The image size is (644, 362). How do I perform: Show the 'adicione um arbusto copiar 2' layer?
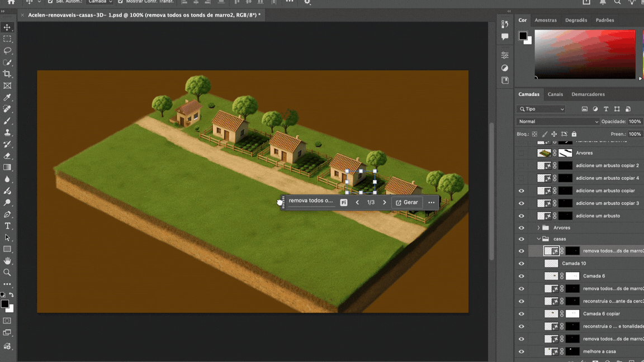[521, 166]
